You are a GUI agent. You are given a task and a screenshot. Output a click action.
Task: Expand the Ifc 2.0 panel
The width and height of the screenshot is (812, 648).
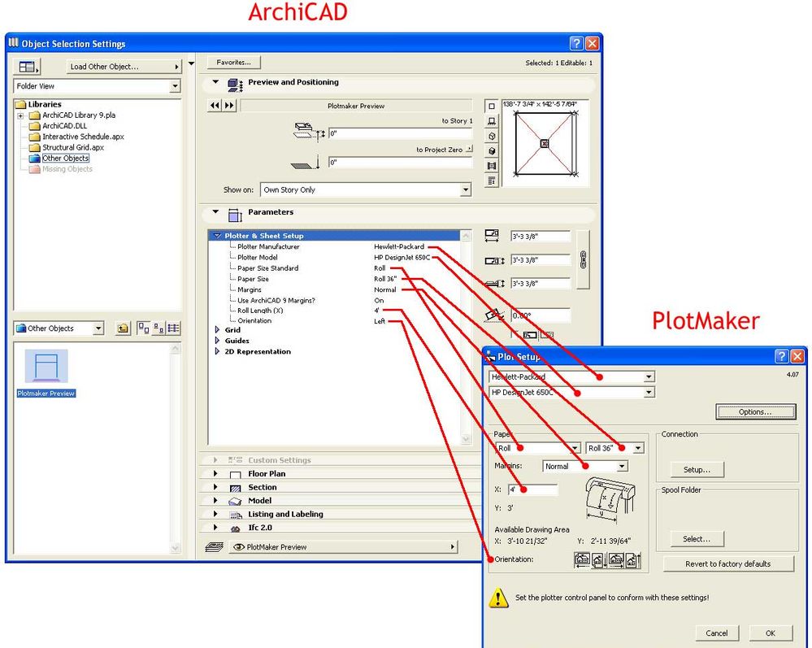(x=215, y=528)
